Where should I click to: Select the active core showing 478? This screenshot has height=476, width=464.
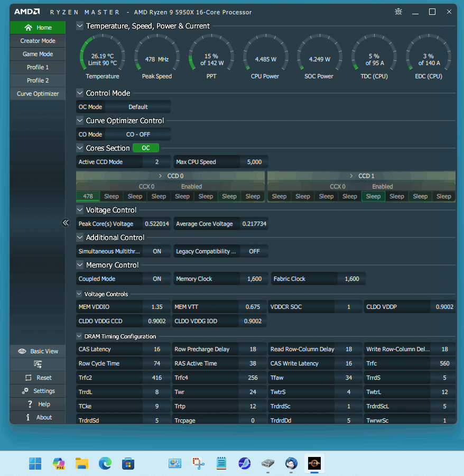click(88, 196)
